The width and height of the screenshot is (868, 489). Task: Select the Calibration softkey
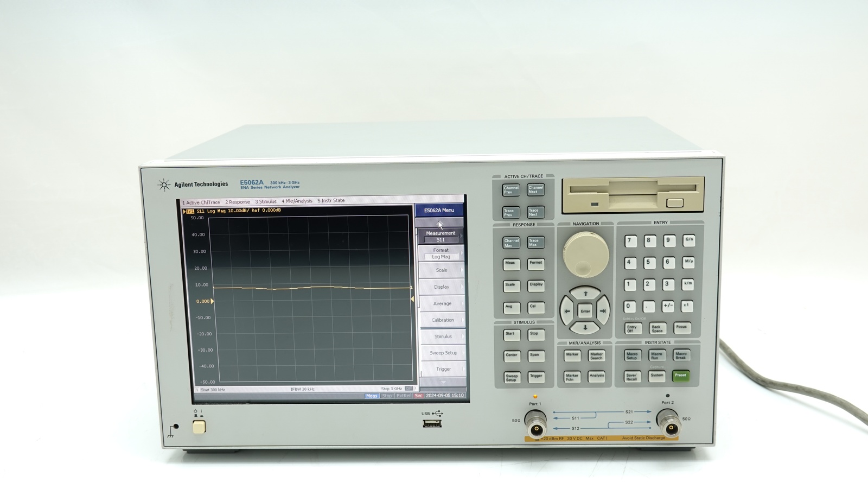[443, 320]
